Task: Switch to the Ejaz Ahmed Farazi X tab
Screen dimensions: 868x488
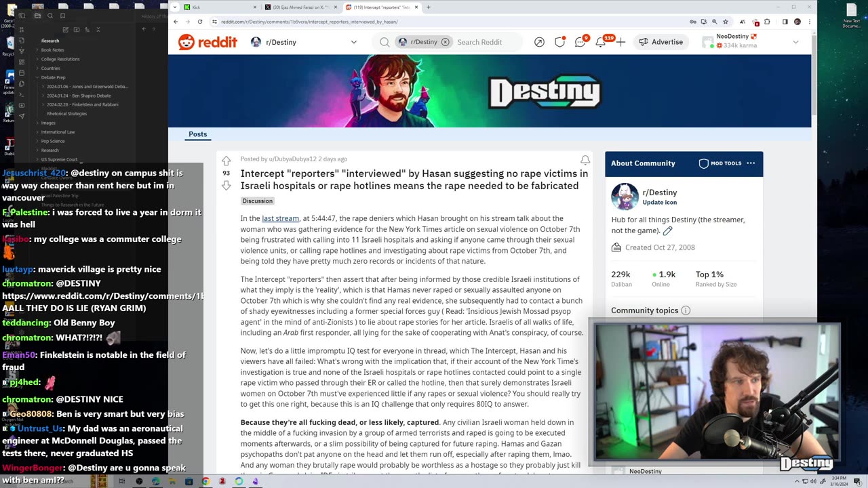Action: coord(301,7)
